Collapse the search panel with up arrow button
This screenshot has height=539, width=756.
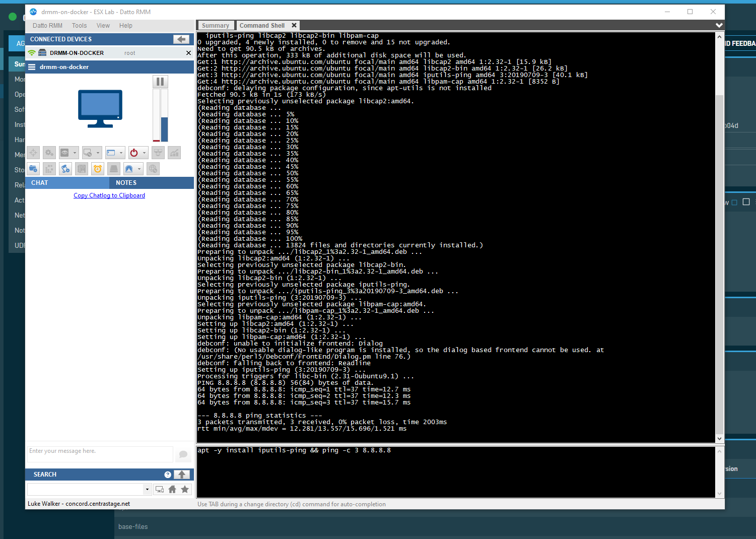(182, 475)
